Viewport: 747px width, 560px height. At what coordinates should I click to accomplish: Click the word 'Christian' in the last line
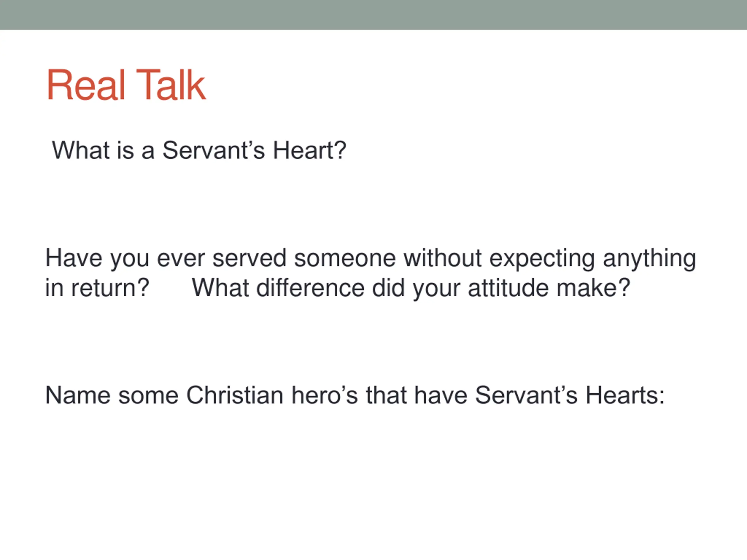pyautogui.click(x=235, y=395)
